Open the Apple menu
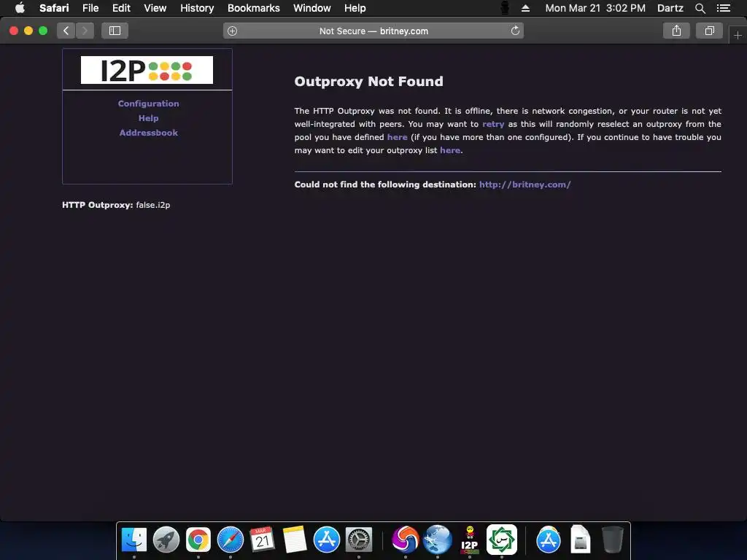Viewport: 747px width, 560px height. [x=20, y=8]
